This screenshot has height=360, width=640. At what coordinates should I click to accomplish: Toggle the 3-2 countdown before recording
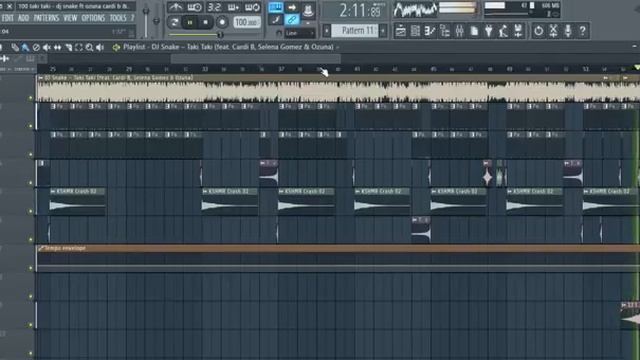point(214,7)
